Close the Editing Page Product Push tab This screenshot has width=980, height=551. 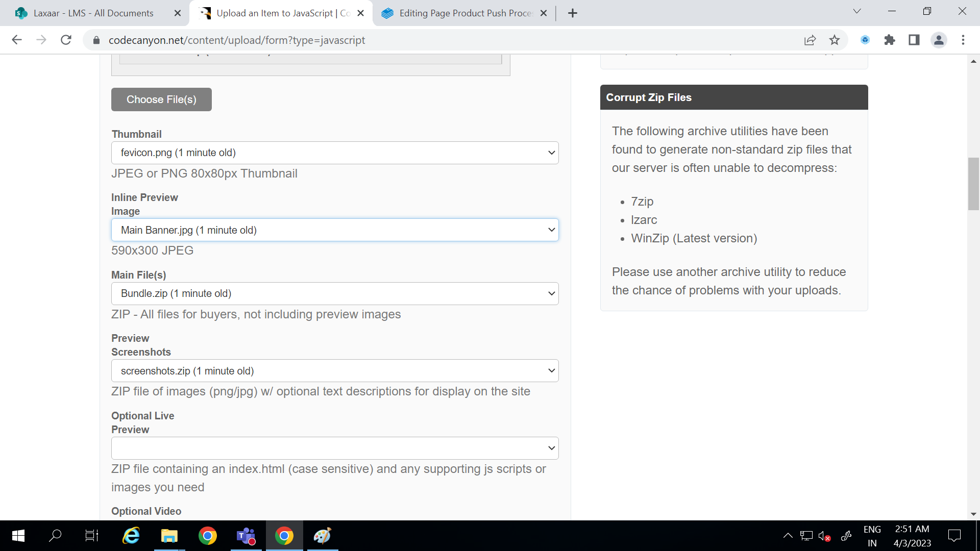[x=544, y=13]
